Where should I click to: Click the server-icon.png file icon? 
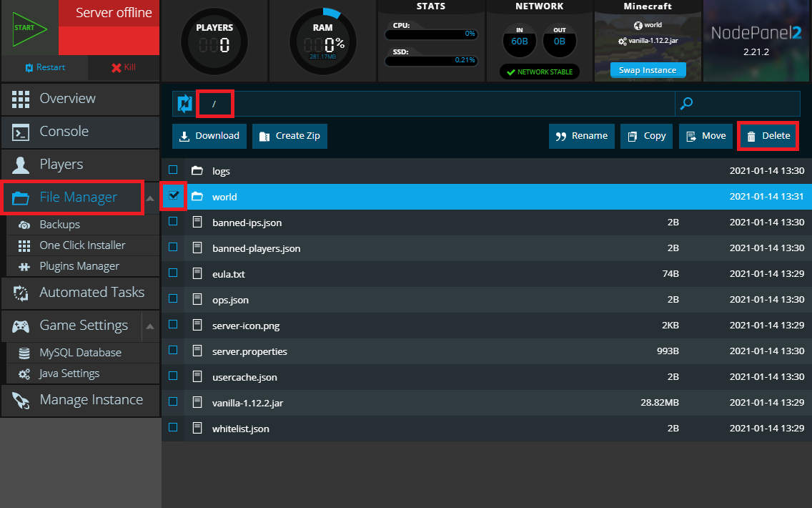click(197, 325)
